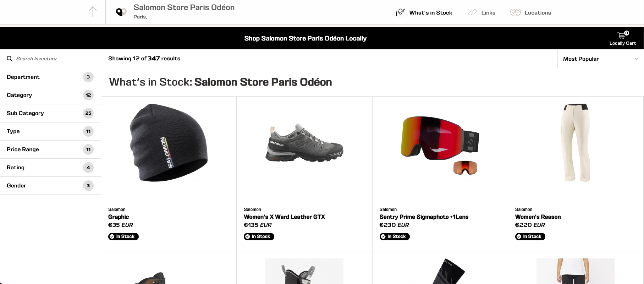Open the Sentry Prime Sigmaphoto +1Lens link
This screenshot has width=644, height=284.
[x=424, y=217]
